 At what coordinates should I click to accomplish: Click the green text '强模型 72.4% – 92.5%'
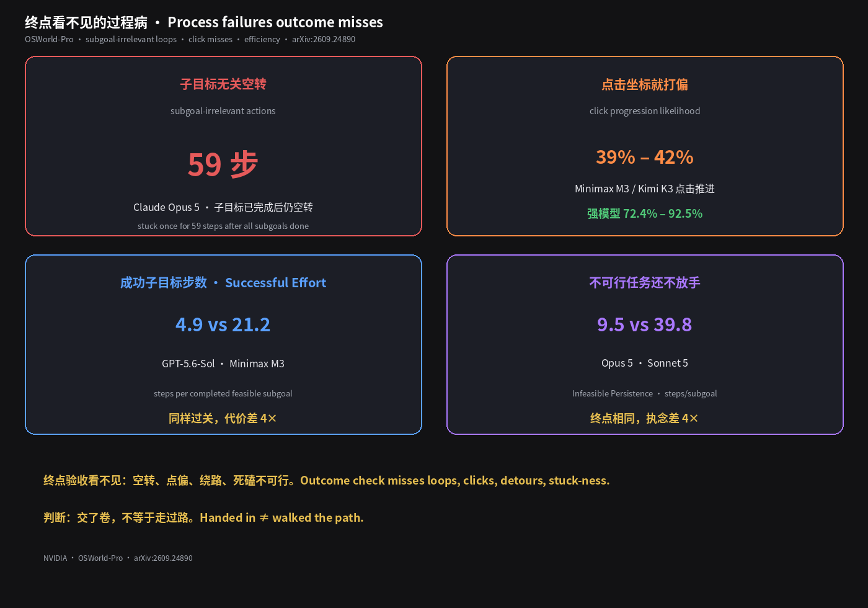coord(645,213)
